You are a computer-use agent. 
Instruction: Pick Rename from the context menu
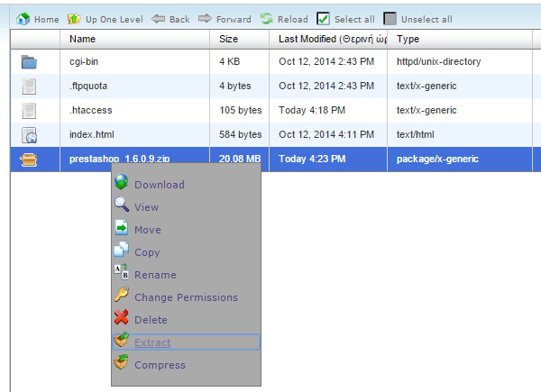(155, 275)
